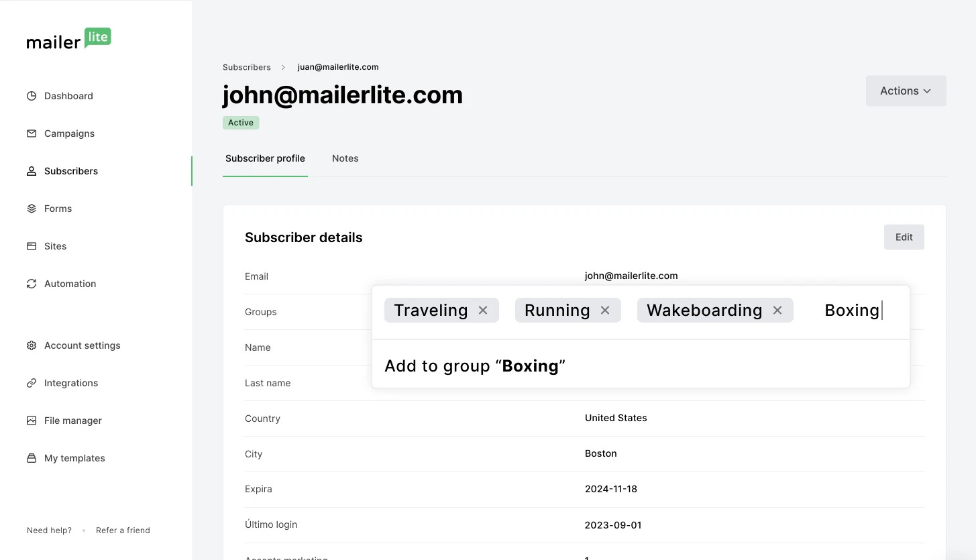Open Campaigns via the envelope icon
This screenshot has width=976, height=560.
(32, 133)
